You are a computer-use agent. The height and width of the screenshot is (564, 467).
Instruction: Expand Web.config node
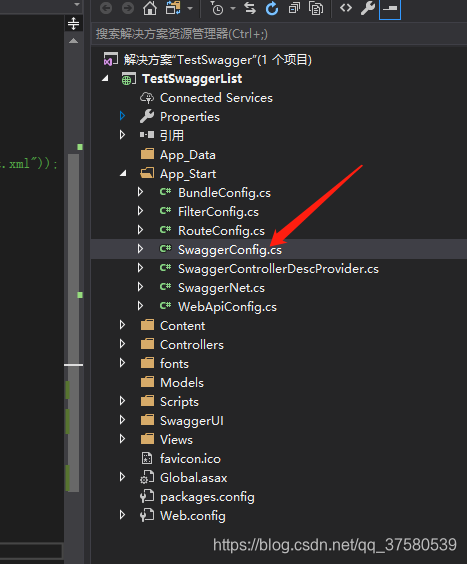(x=122, y=515)
